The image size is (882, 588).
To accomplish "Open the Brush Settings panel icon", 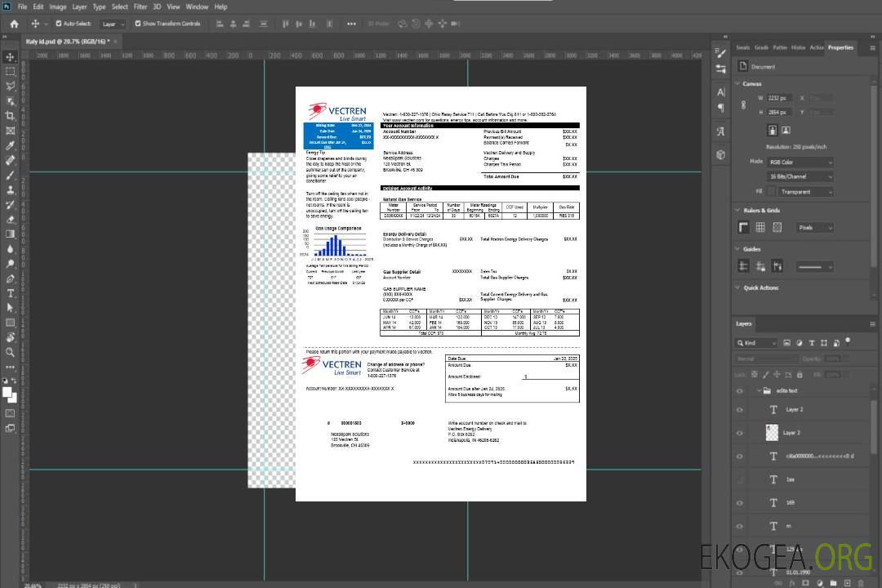I will tap(721, 53).
